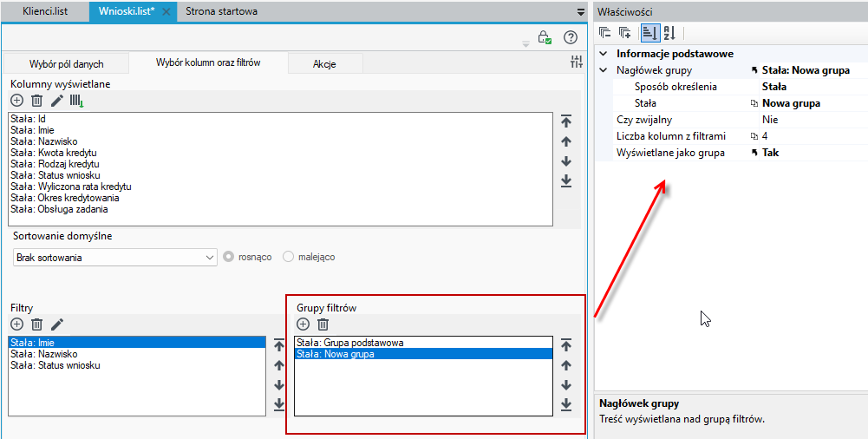The height and width of the screenshot is (439, 868).
Task: Add a new displayed column with plus icon
Action: coord(17,100)
